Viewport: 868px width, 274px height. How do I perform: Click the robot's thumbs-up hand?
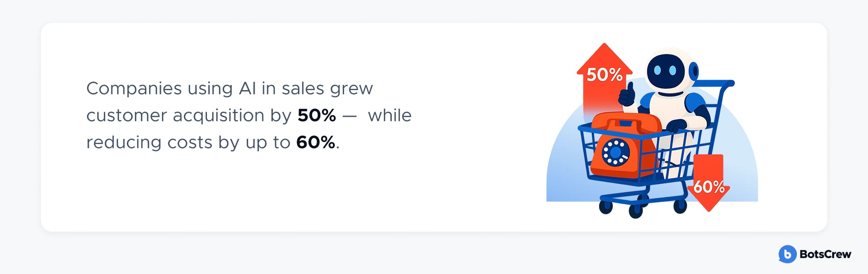627,94
